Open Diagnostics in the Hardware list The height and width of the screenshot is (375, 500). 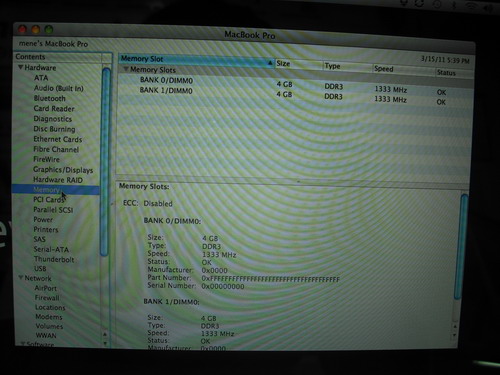(53, 119)
